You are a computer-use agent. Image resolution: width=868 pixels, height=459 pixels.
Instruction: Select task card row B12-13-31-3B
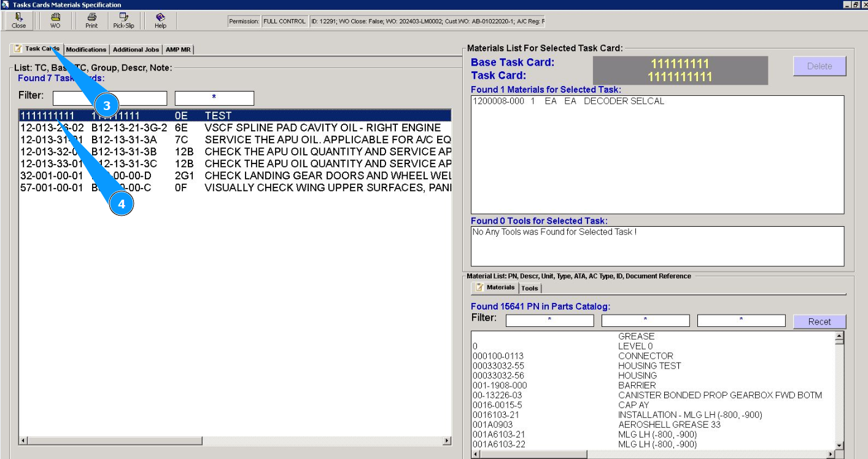(235, 152)
